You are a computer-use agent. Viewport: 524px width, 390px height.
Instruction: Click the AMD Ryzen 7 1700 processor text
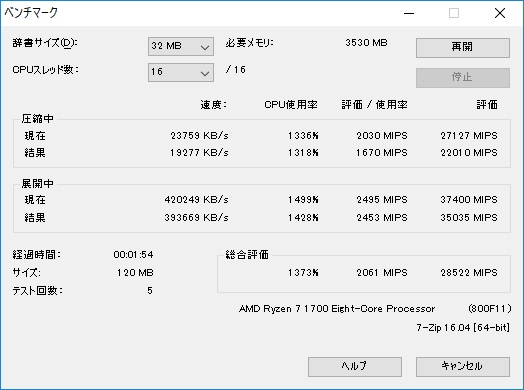coord(337,309)
